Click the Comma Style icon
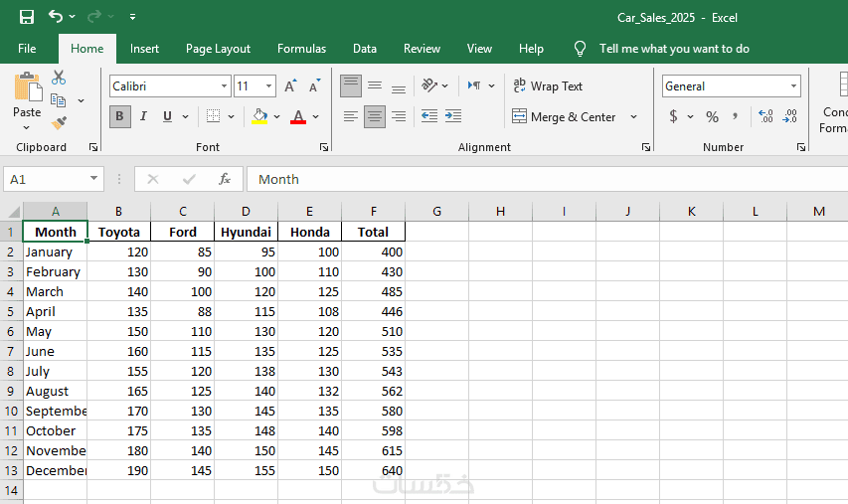This screenshot has width=848, height=504. pos(735,116)
